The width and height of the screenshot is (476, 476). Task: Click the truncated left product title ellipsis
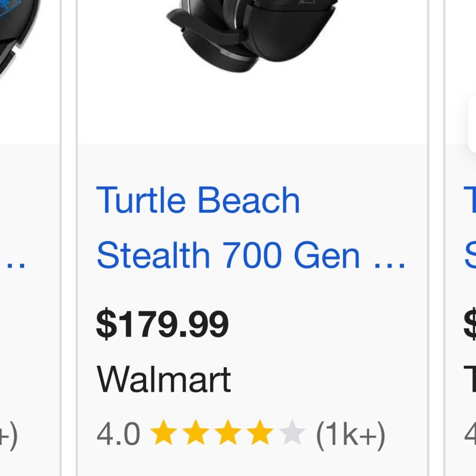(x=16, y=265)
